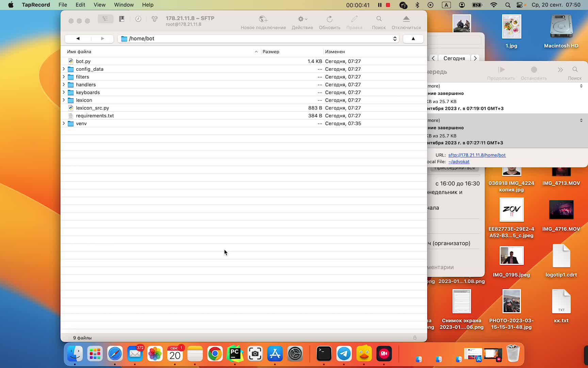The image size is (588, 368).
Task: Open Finder from the Dock
Action: point(75,354)
